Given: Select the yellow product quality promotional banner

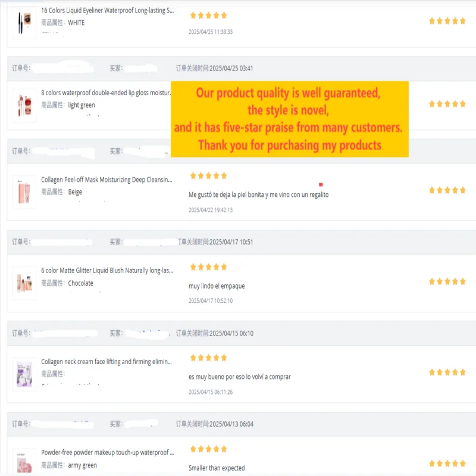Looking at the screenshot, I should tap(290, 119).
